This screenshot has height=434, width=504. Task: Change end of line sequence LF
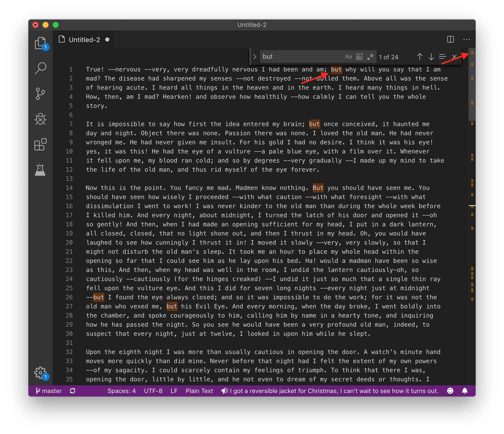tap(174, 391)
